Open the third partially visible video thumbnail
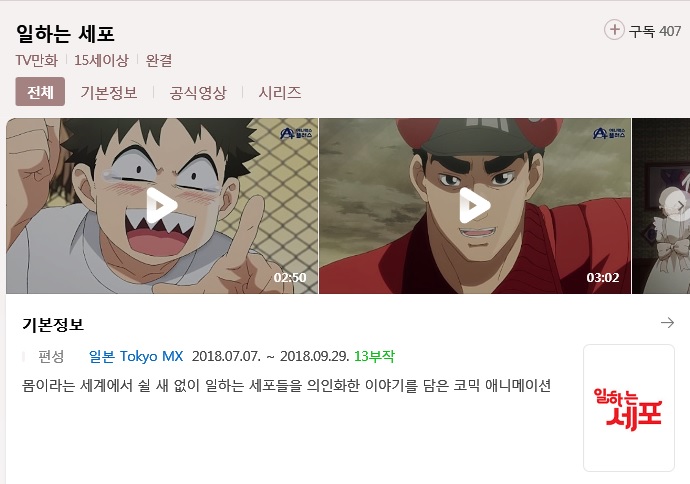690x484 pixels. click(661, 205)
